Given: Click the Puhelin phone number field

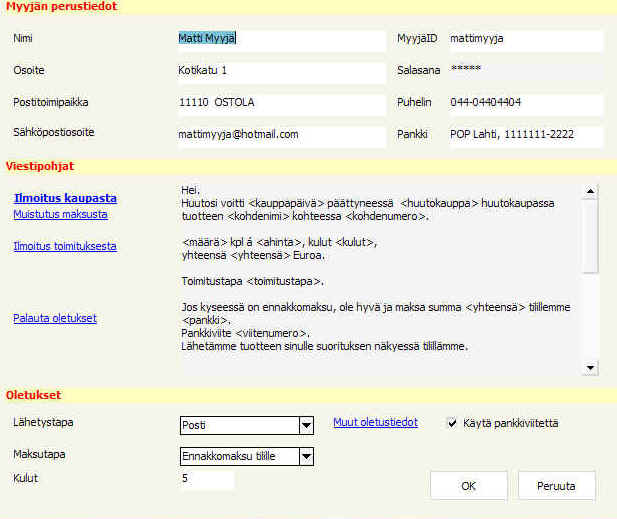Looking at the screenshot, I should [x=523, y=103].
